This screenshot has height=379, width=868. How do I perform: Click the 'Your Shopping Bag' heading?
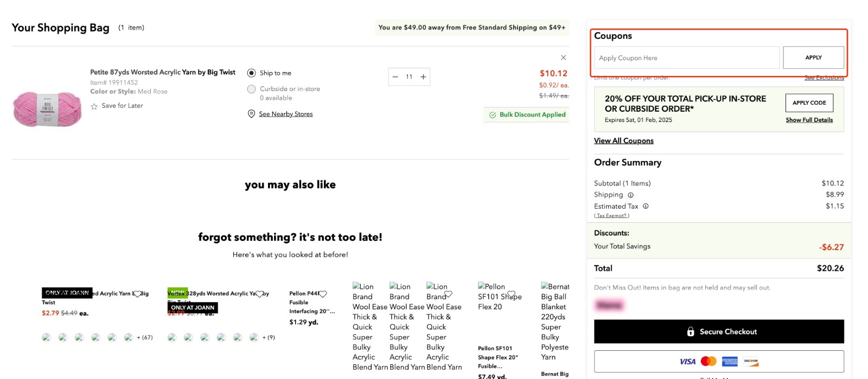(x=60, y=28)
